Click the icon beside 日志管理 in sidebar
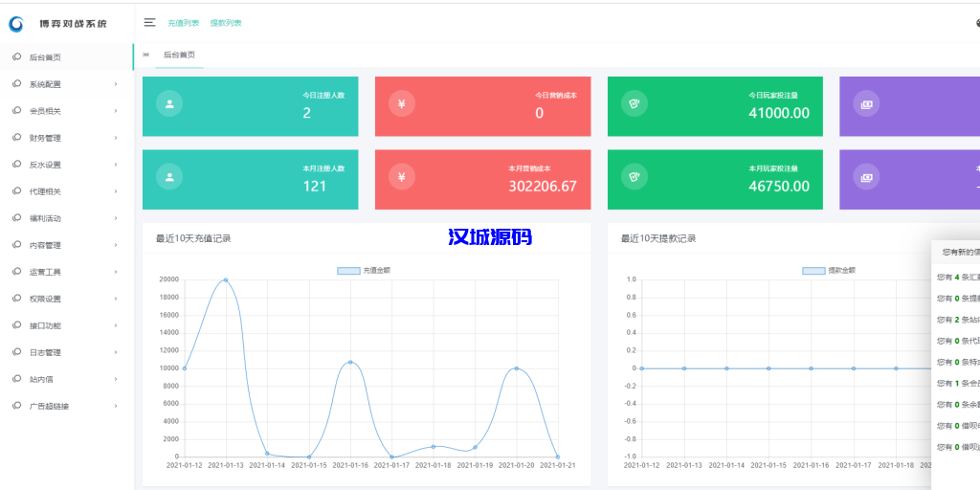980x490 pixels. click(17, 352)
